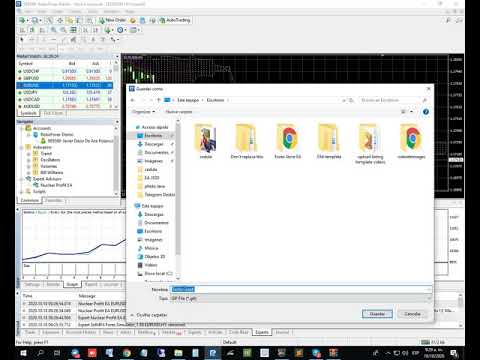Click the up-one-level arrow in dialog
The height and width of the screenshot is (360, 480).
click(159, 100)
